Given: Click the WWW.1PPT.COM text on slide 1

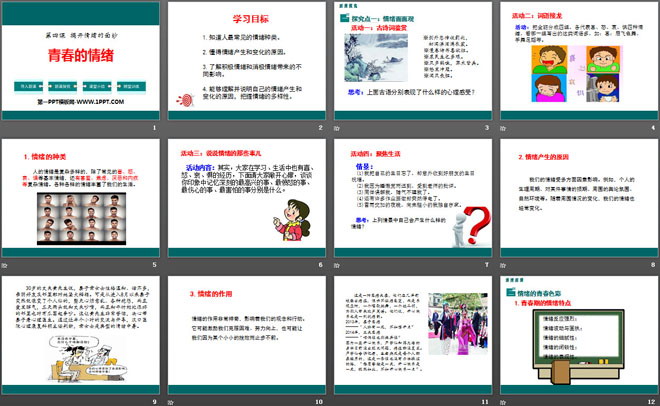Looking at the screenshot, I should tap(100, 102).
